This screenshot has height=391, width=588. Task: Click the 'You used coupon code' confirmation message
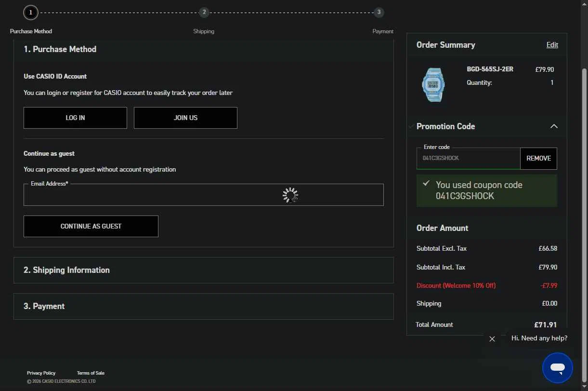[487, 190]
